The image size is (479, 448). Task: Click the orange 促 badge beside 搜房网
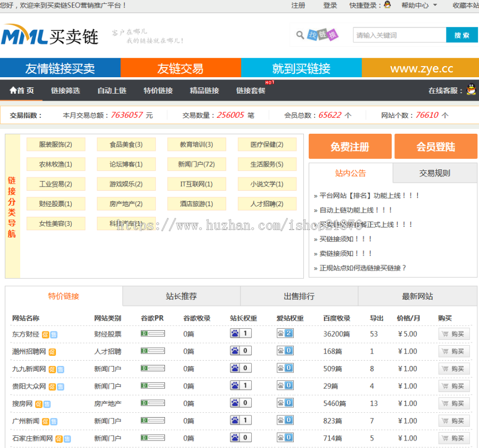40,404
